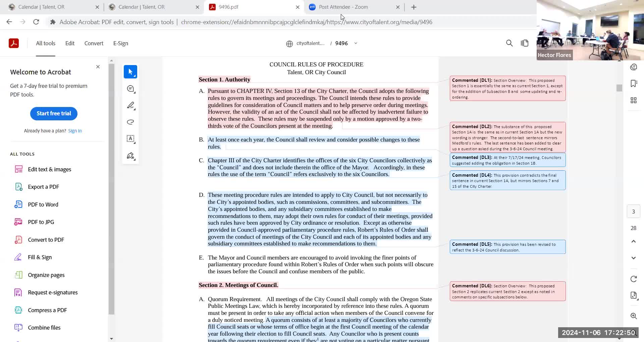This screenshot has height=342, width=644.
Task: Click the Sign in link
Action: [x=75, y=131]
